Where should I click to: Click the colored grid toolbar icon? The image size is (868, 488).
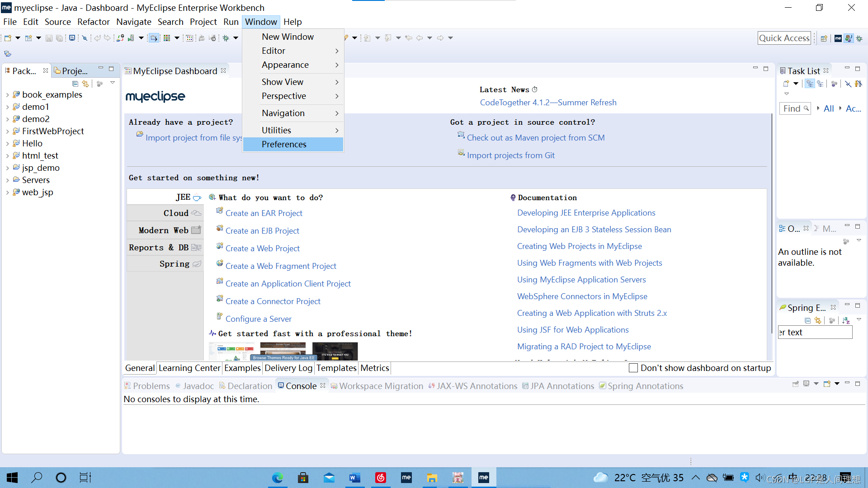[x=167, y=38]
